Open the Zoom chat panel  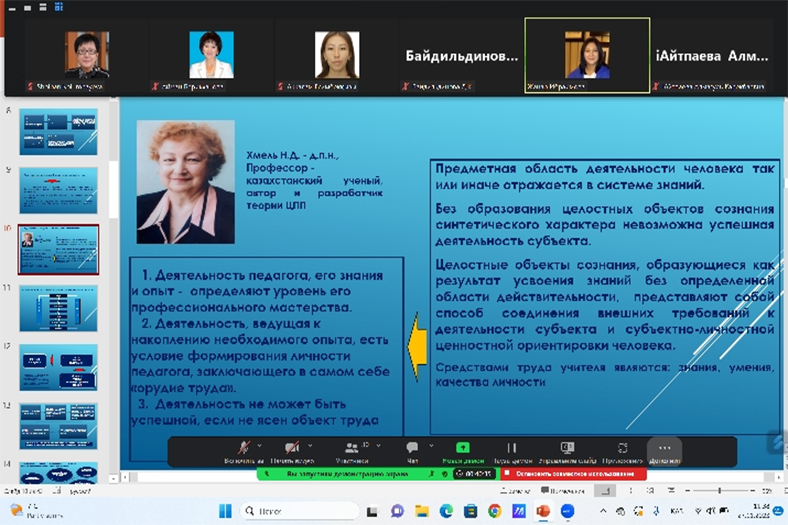(412, 450)
